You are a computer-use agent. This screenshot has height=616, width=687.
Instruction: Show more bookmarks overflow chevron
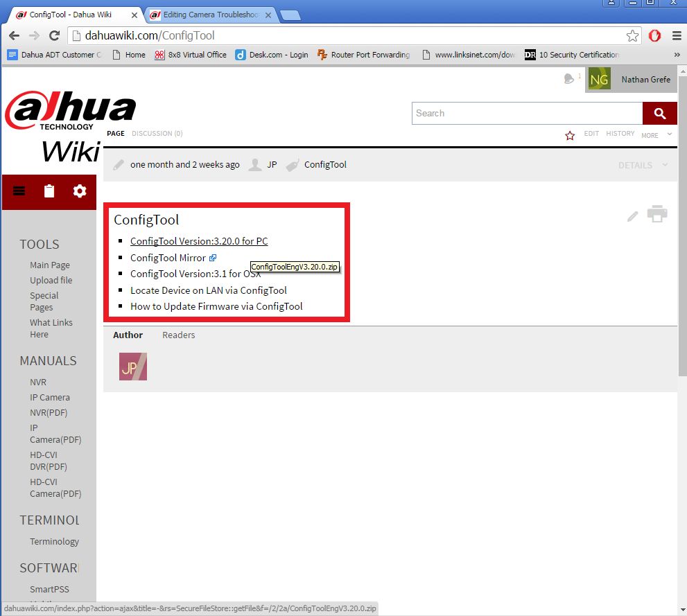677,55
